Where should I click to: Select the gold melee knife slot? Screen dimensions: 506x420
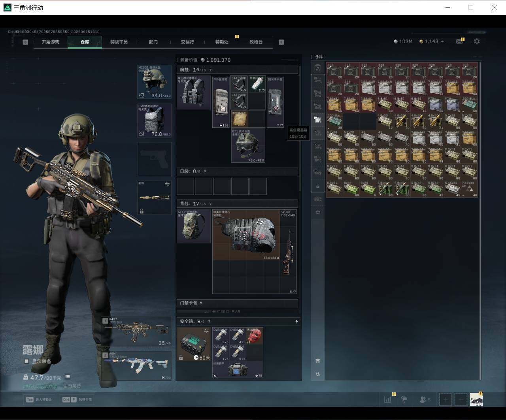pos(154,198)
